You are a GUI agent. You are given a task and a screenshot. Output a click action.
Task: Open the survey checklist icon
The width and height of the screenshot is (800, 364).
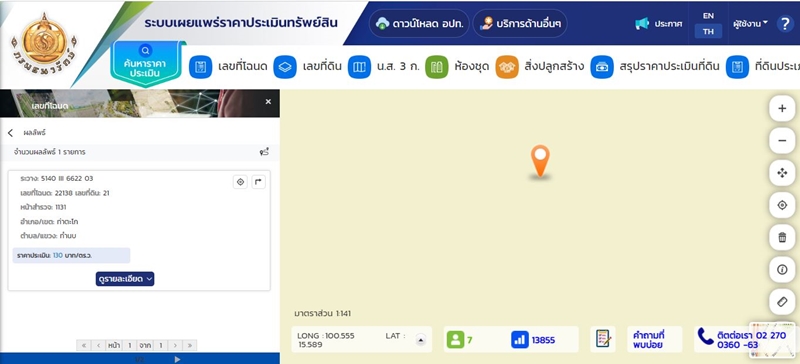coord(603,339)
